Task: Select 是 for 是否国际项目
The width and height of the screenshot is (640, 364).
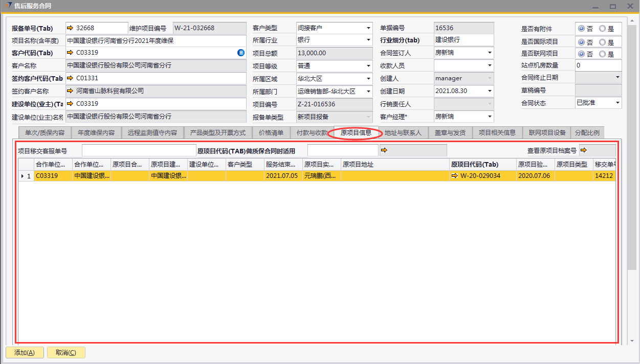Action: point(602,42)
